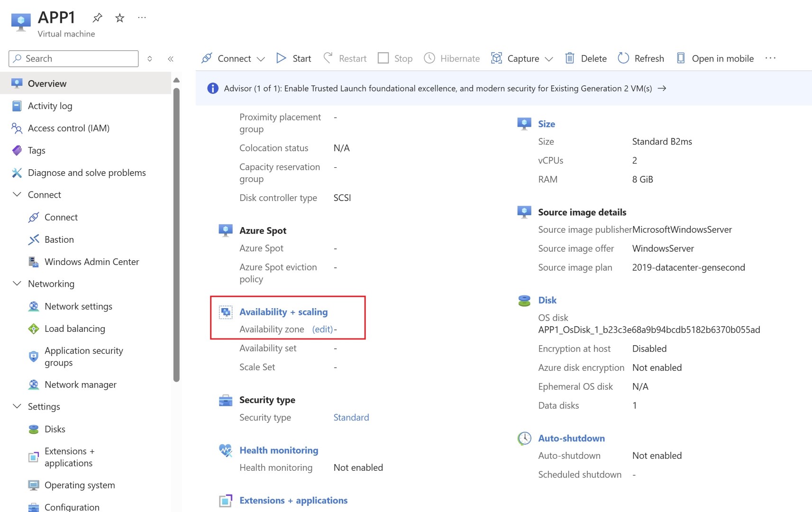Collapse the sidebar with the double chevron
Viewport: 812px width, 512px height.
[171, 59]
